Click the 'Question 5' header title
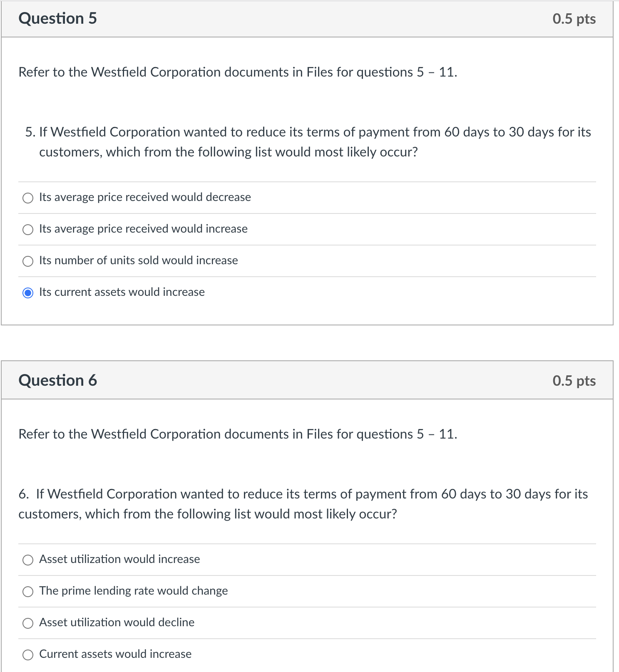 [x=58, y=19]
